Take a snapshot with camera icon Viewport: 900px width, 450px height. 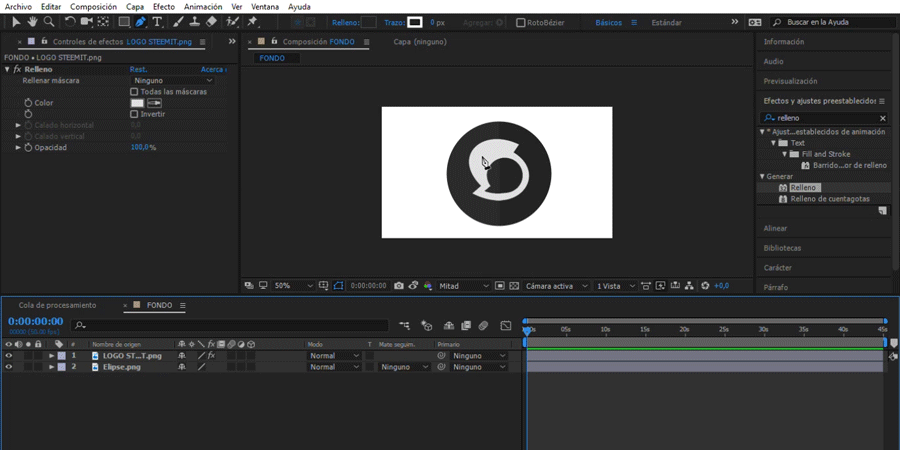click(x=399, y=286)
